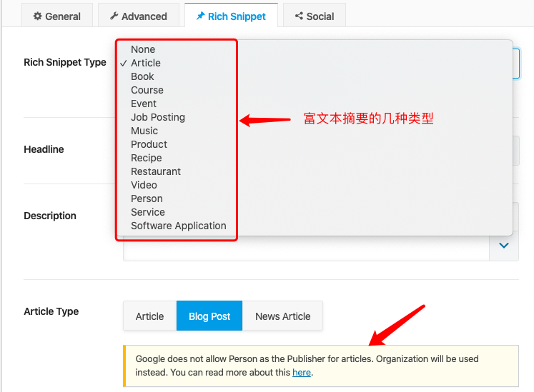Expand the Description field chevron
Viewport: 534px width, 392px height.
(504, 246)
